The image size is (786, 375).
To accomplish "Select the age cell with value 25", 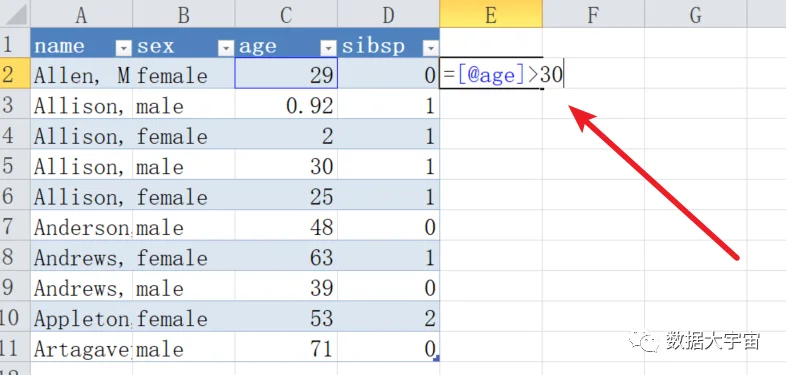I will [286, 195].
